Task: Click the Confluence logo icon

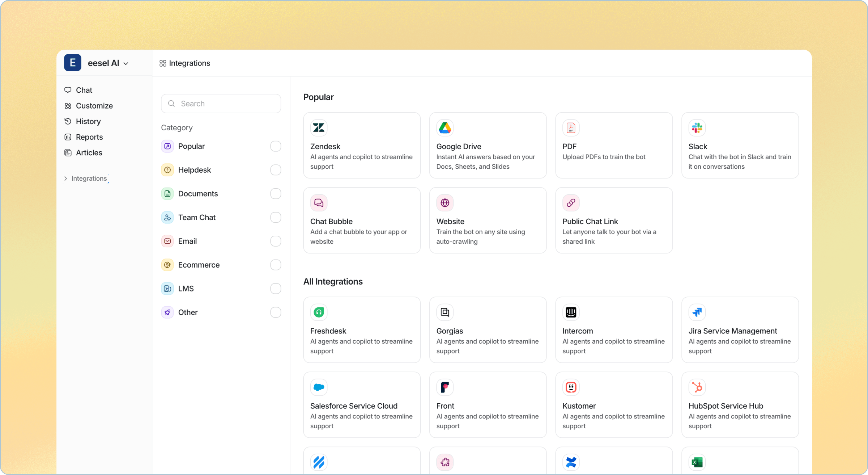Action: 571,462
